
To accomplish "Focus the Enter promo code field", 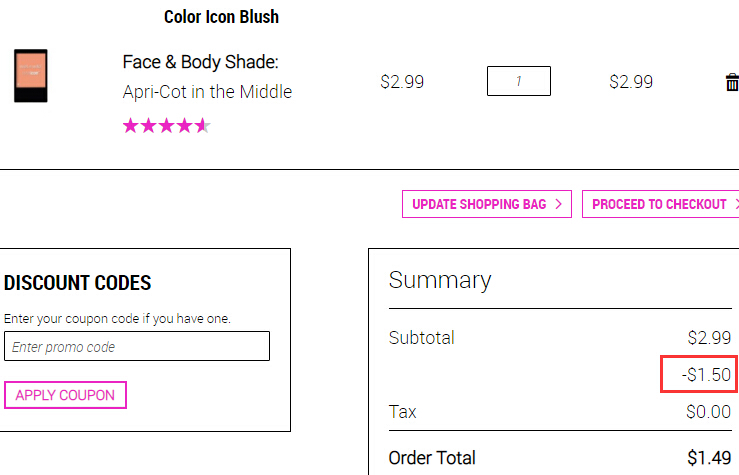I will tap(137, 346).
